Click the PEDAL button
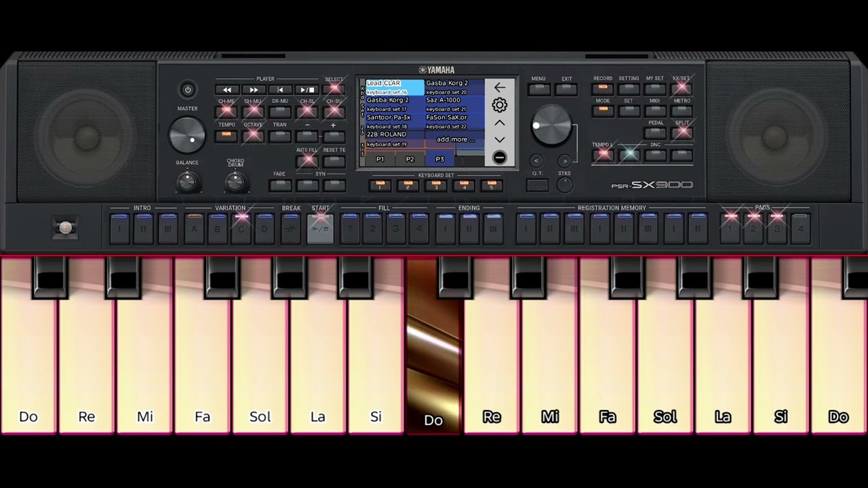 click(655, 133)
